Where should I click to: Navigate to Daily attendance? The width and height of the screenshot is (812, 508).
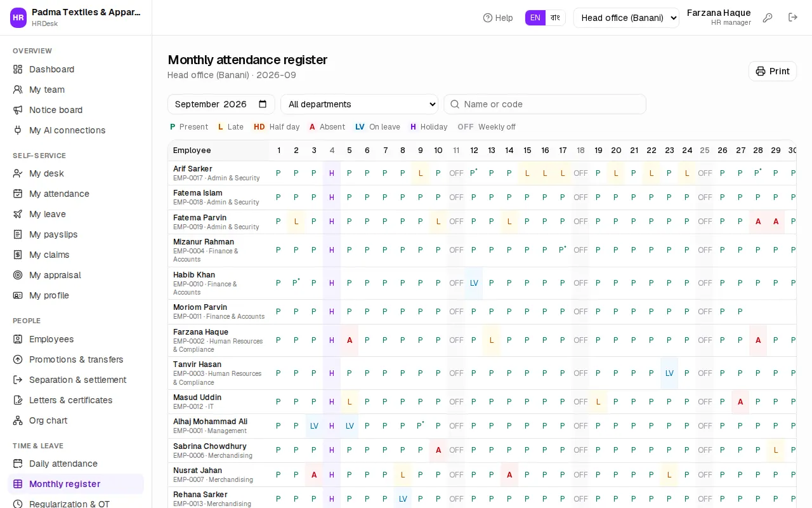coord(75,464)
